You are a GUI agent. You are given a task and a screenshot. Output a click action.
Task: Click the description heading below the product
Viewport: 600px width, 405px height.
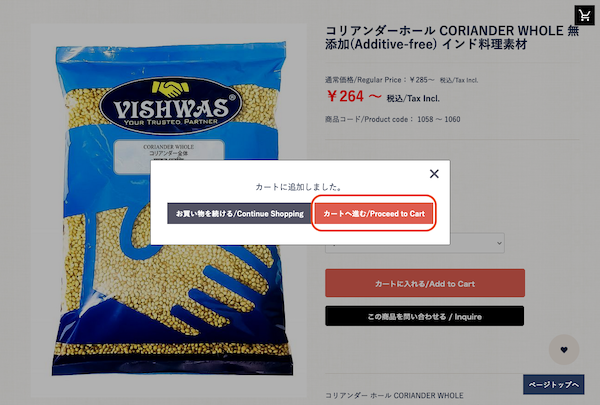point(394,395)
